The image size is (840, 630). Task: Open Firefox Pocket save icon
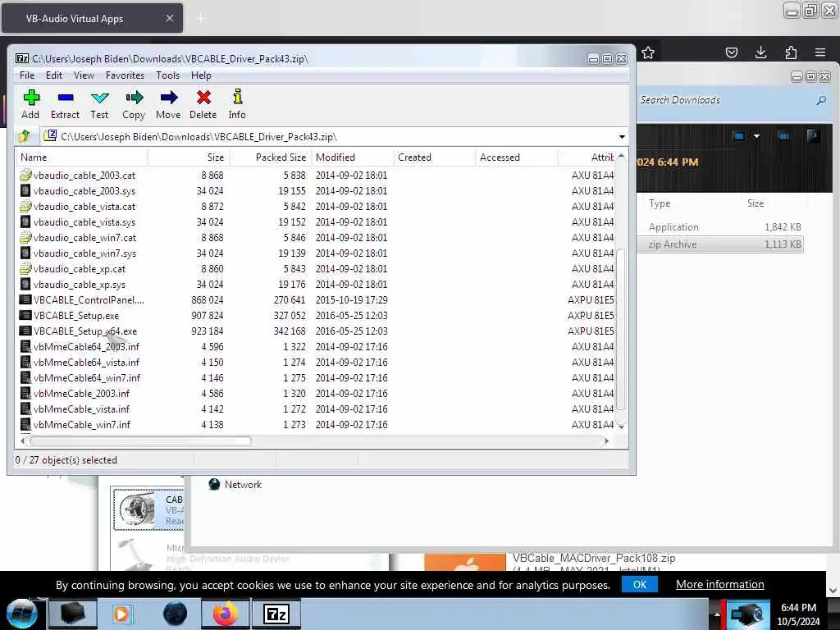(731, 52)
